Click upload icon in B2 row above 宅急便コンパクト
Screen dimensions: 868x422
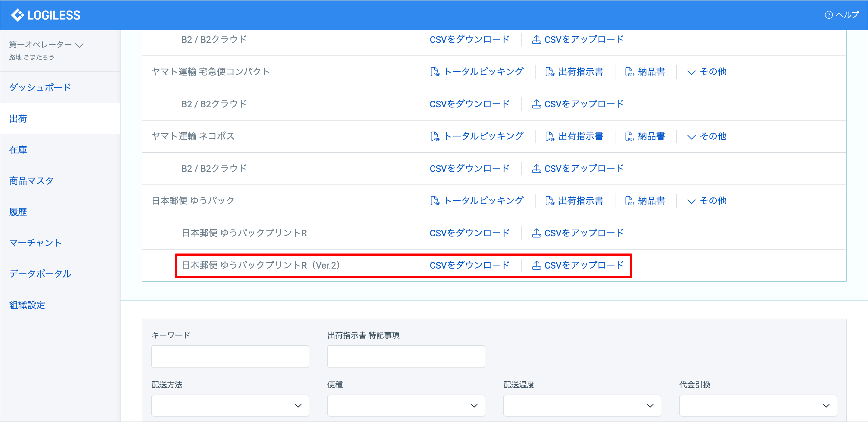(x=536, y=39)
